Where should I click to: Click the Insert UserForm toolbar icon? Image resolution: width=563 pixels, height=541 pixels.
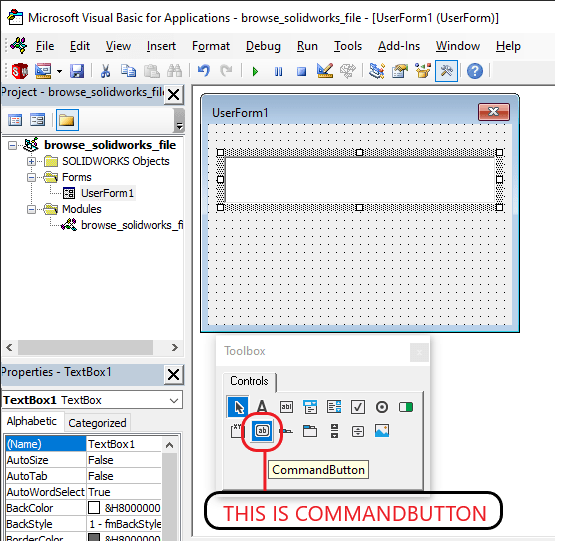[x=43, y=71]
